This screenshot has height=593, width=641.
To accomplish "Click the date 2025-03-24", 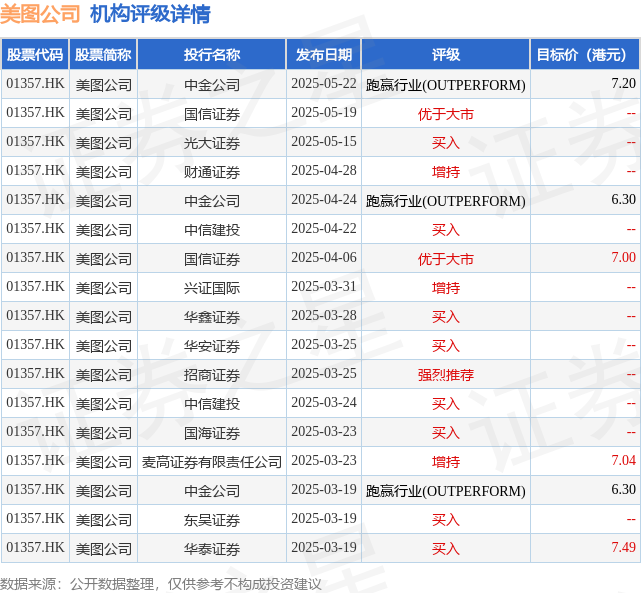I will (x=324, y=403).
